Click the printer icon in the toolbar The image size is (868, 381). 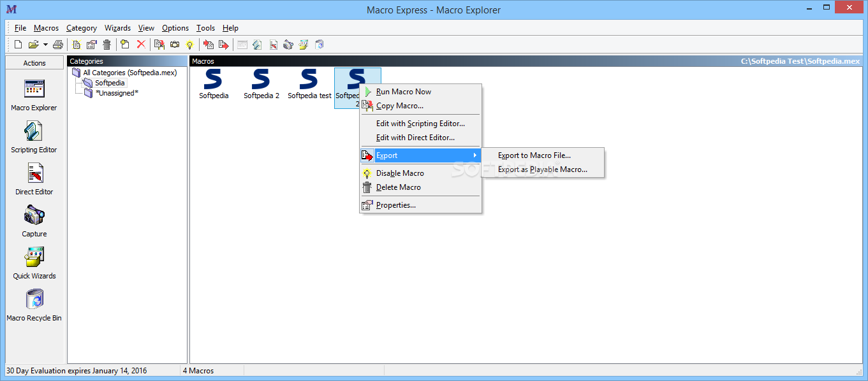(x=58, y=45)
